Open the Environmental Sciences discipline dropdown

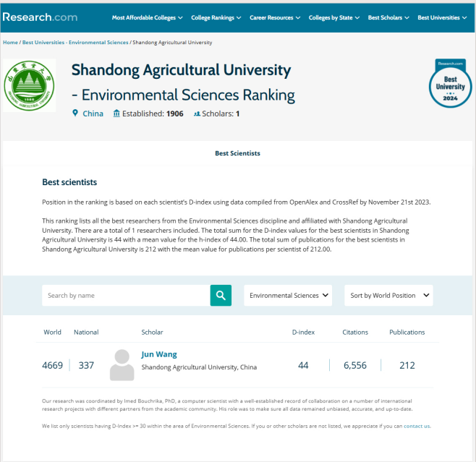tap(289, 295)
